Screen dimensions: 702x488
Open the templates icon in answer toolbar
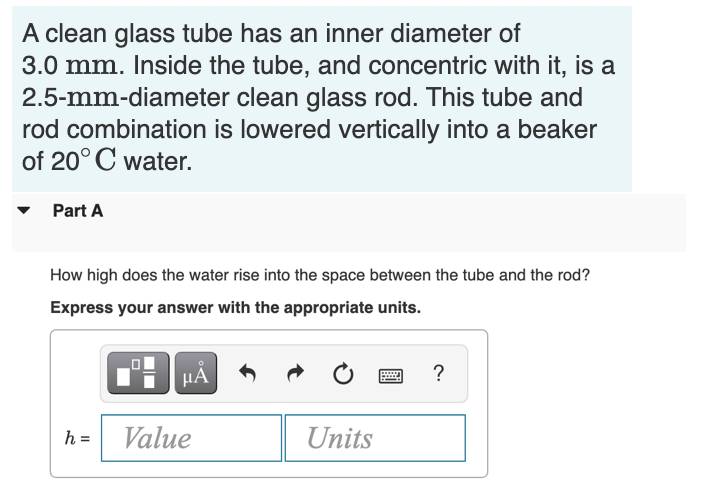[x=135, y=375]
